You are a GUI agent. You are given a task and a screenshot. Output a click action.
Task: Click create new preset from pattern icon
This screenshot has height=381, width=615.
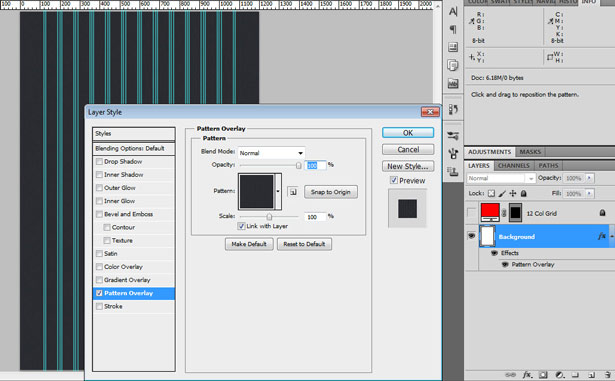tap(293, 192)
